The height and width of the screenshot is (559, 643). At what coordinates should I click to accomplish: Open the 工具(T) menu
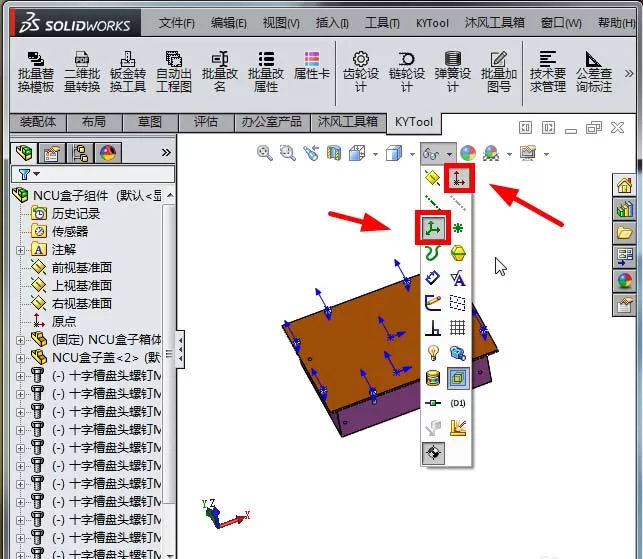tap(382, 23)
